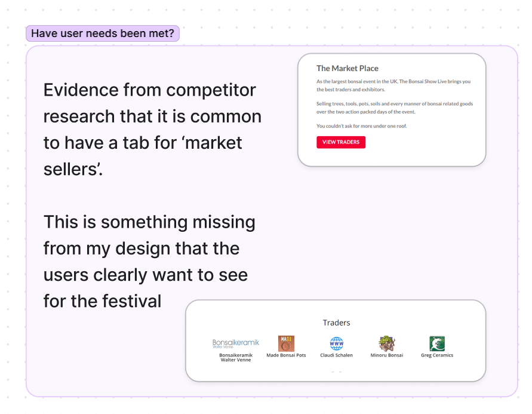Click the Made Bonsai Pots logo
Image resolution: width=532 pixels, height=414 pixels.
coord(286,344)
